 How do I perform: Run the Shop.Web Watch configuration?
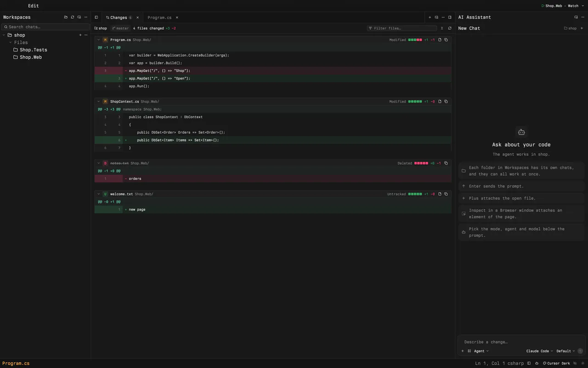(560, 6)
